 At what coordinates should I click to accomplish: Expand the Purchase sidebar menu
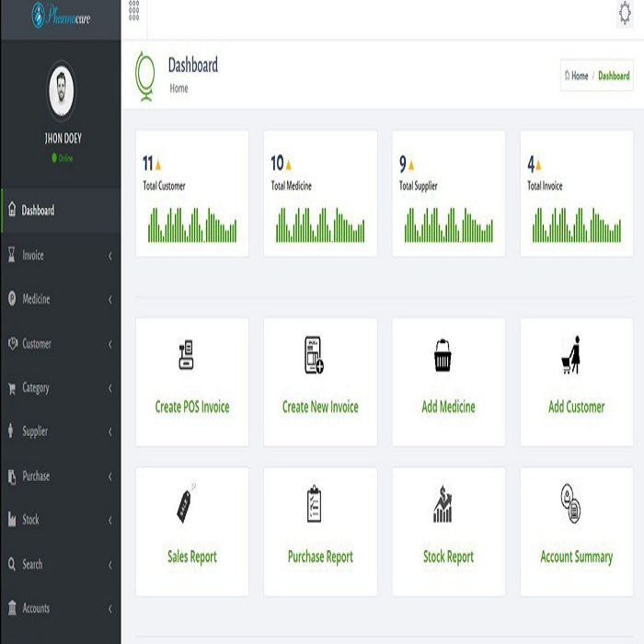coord(60,477)
